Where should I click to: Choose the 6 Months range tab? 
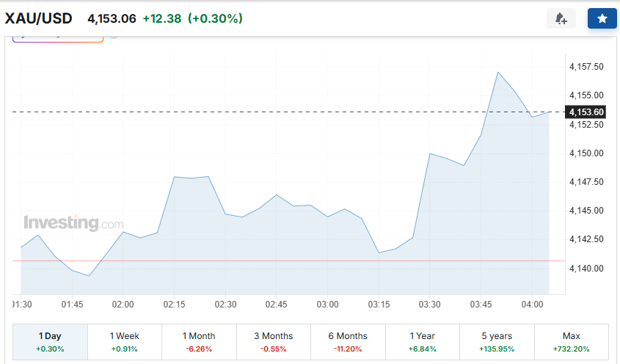click(348, 342)
